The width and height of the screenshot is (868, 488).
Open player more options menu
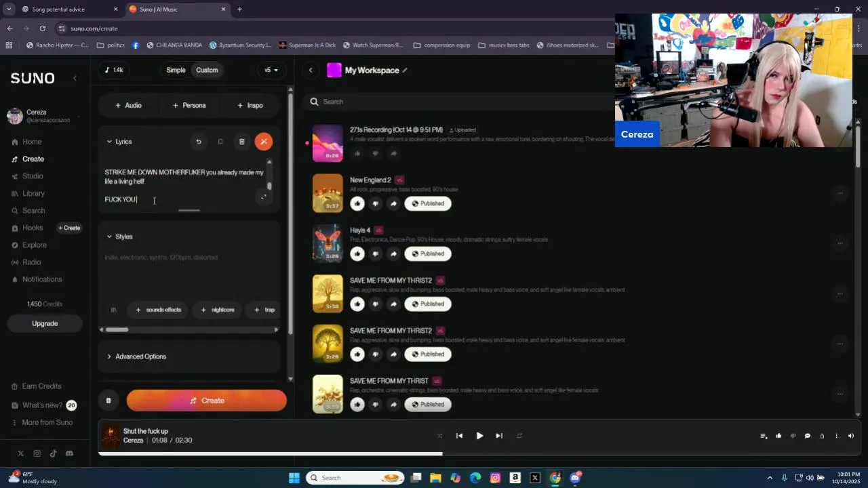pyautogui.click(x=836, y=436)
